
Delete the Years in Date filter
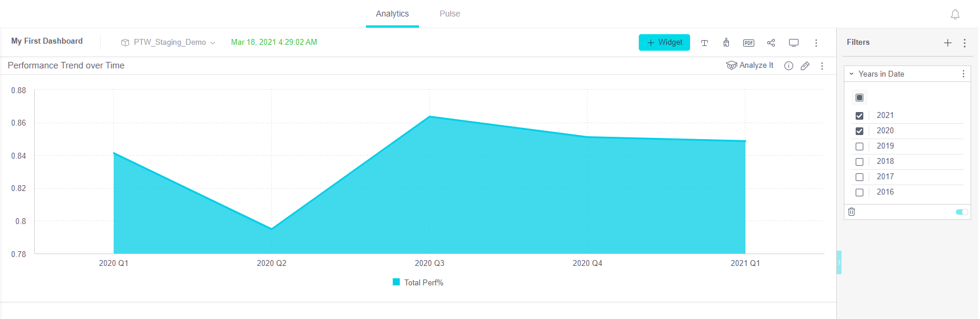pos(852,212)
